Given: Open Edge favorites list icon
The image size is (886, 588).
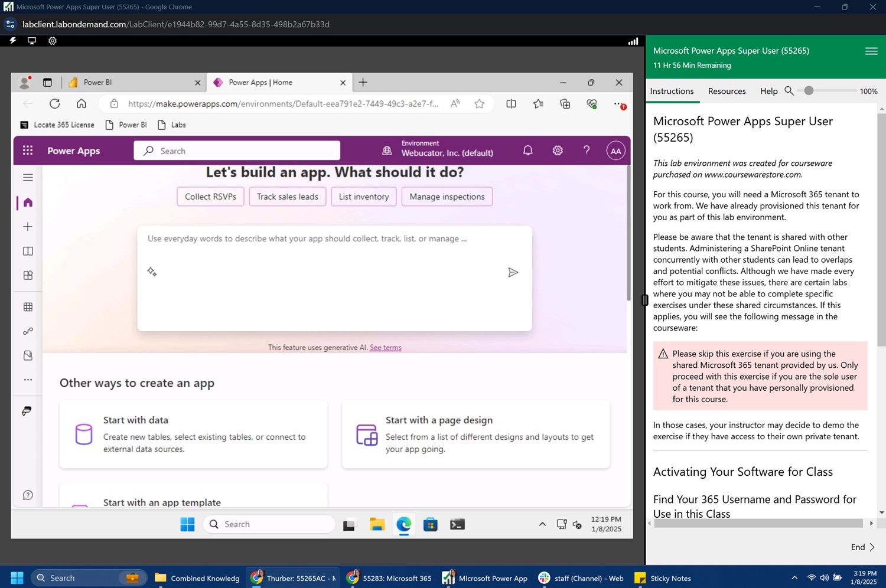Looking at the screenshot, I should pyautogui.click(x=538, y=103).
